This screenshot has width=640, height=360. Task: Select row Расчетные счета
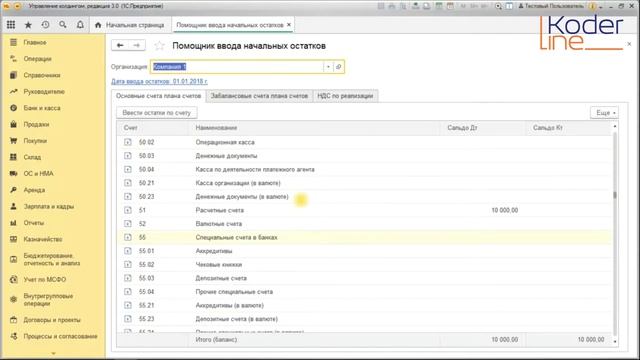364,210
